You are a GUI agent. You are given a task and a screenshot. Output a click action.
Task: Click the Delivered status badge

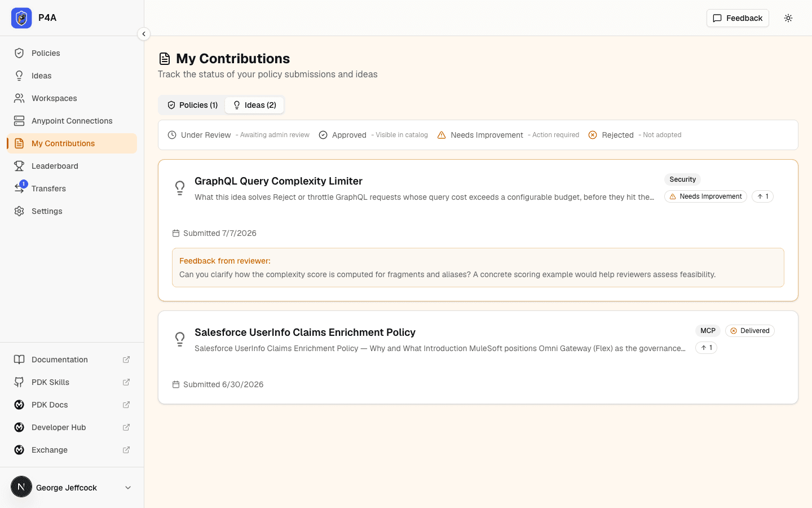750,331
